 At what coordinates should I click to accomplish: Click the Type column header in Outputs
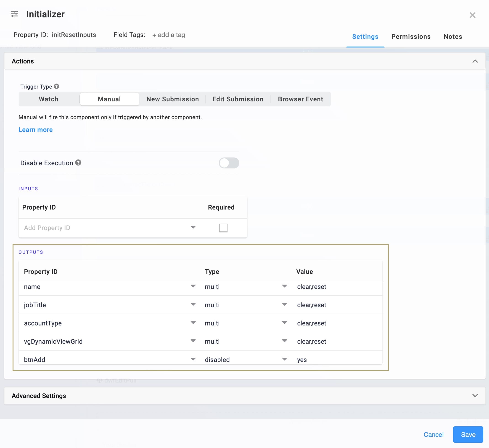tap(212, 272)
